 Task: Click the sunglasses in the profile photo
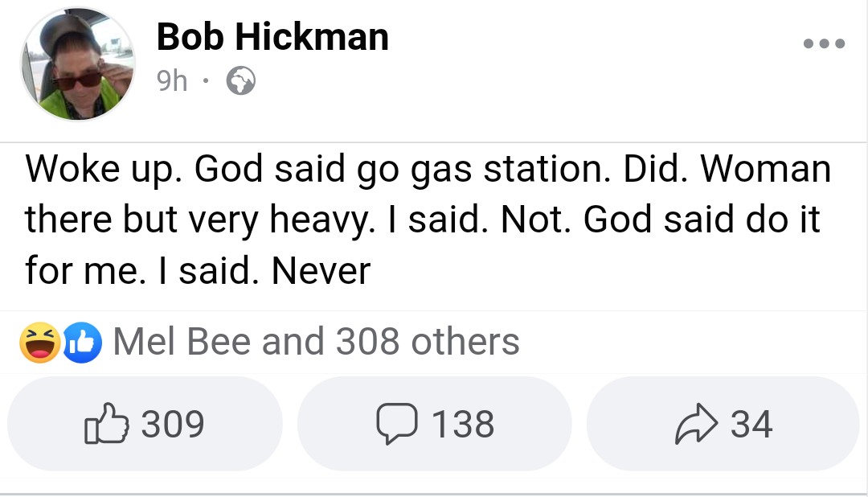78,80
